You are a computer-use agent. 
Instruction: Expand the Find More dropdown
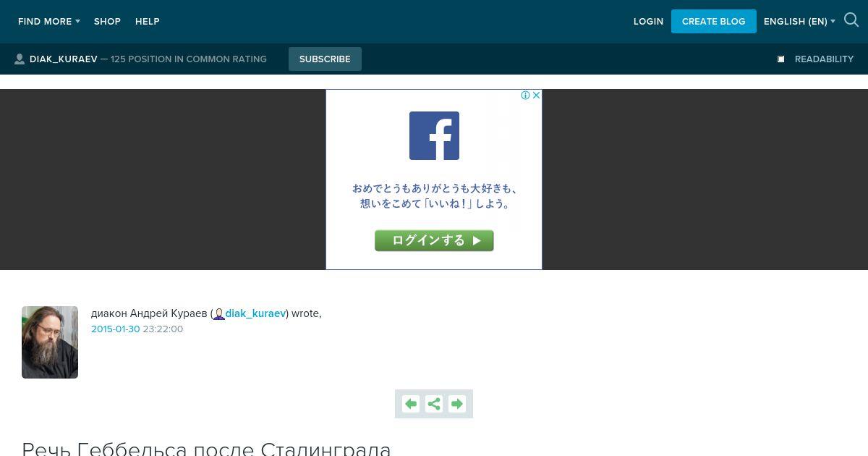click(x=49, y=22)
